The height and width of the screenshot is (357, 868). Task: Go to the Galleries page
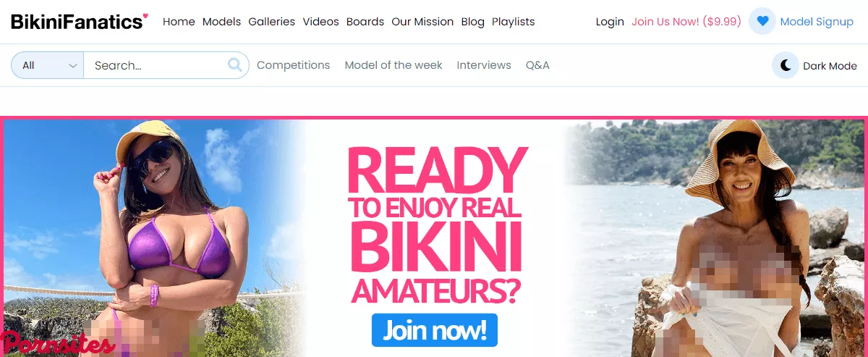coord(271,22)
